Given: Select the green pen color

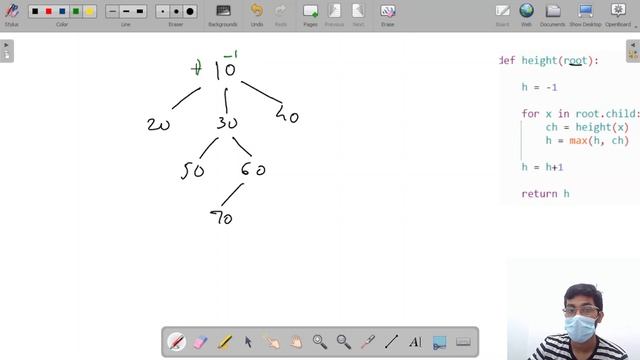Looking at the screenshot, I should pyautogui.click(x=76, y=11).
